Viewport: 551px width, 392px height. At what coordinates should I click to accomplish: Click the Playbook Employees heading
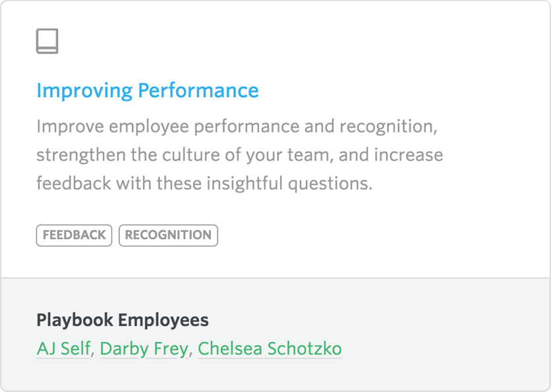click(123, 320)
